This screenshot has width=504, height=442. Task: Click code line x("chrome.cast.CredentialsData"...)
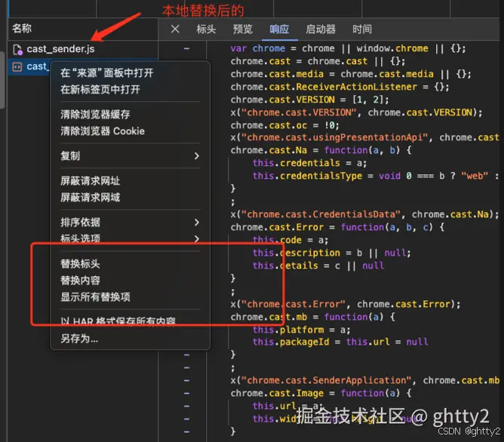point(364,214)
